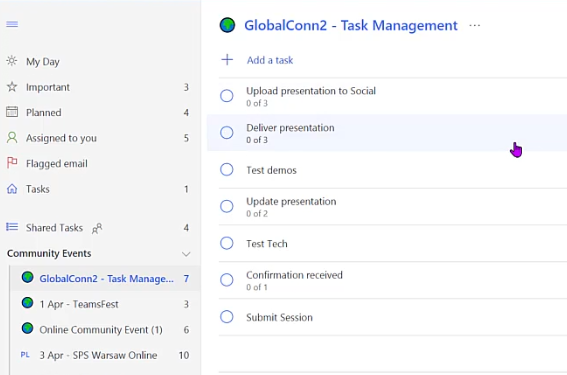Open the Planned list
Image resolution: width=567 pixels, height=375 pixels.
(100, 112)
